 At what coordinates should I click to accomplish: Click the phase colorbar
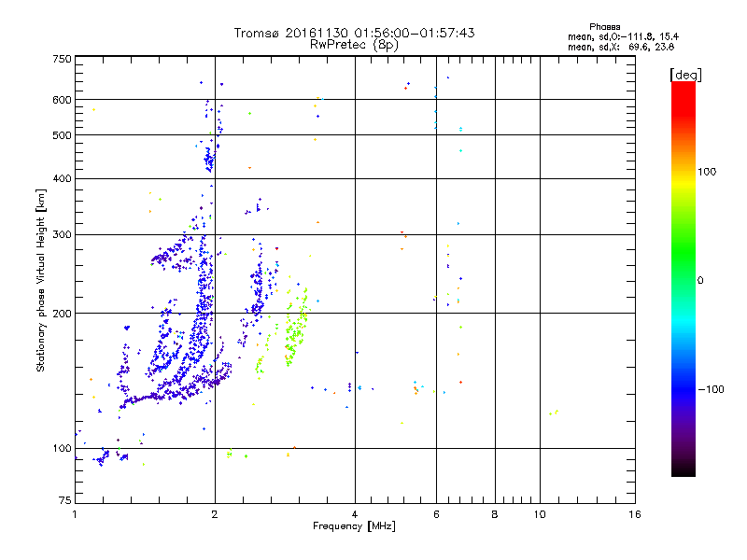click(x=684, y=279)
